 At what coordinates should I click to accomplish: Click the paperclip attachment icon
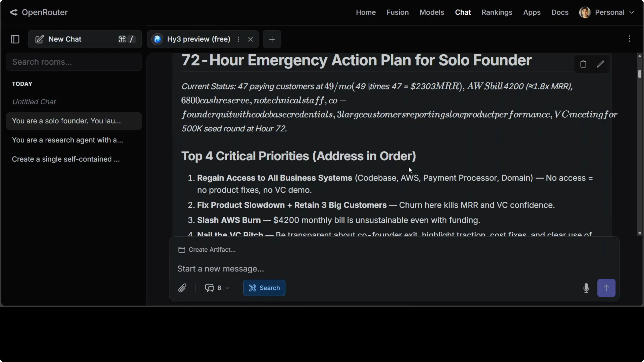point(182,288)
